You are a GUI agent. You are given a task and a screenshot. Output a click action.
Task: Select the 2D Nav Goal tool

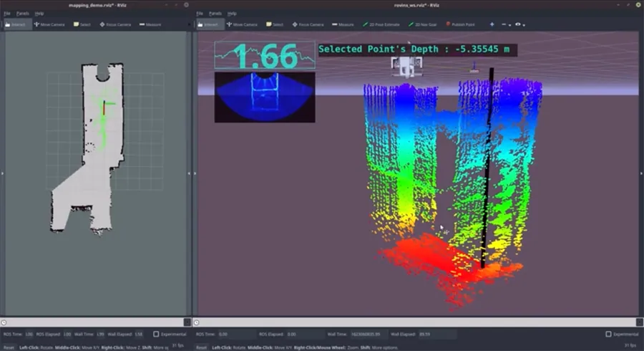tap(423, 24)
